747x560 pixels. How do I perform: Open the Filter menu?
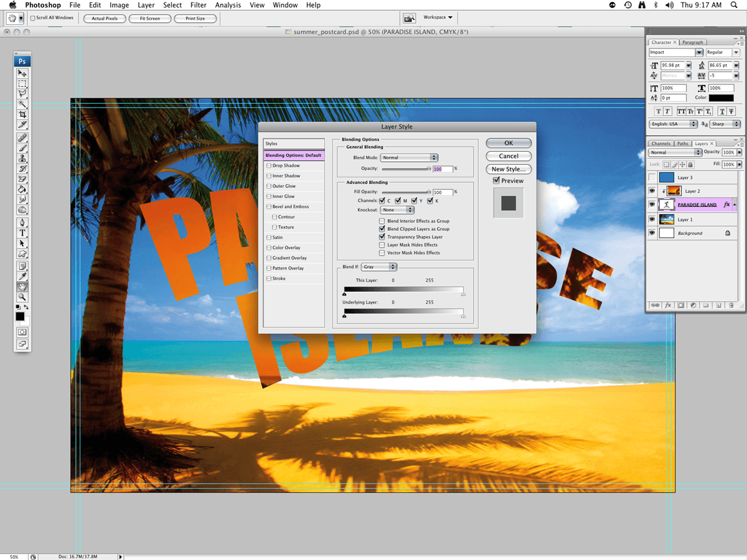pyautogui.click(x=199, y=5)
